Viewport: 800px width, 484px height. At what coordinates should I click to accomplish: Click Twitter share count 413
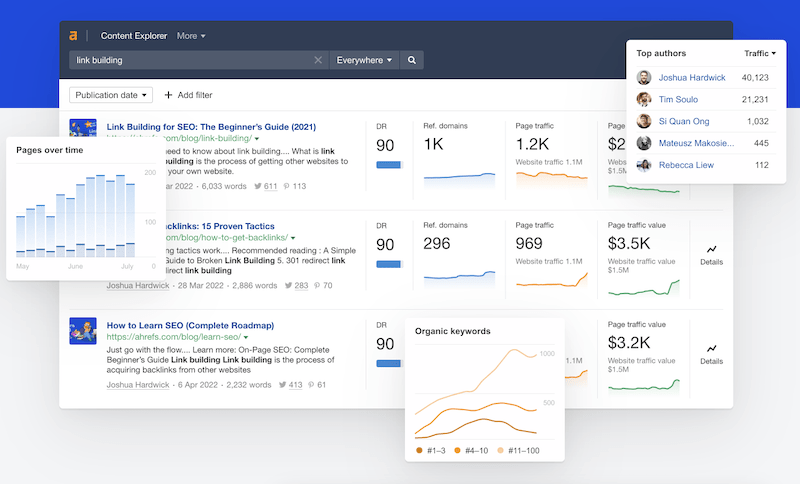(291, 385)
